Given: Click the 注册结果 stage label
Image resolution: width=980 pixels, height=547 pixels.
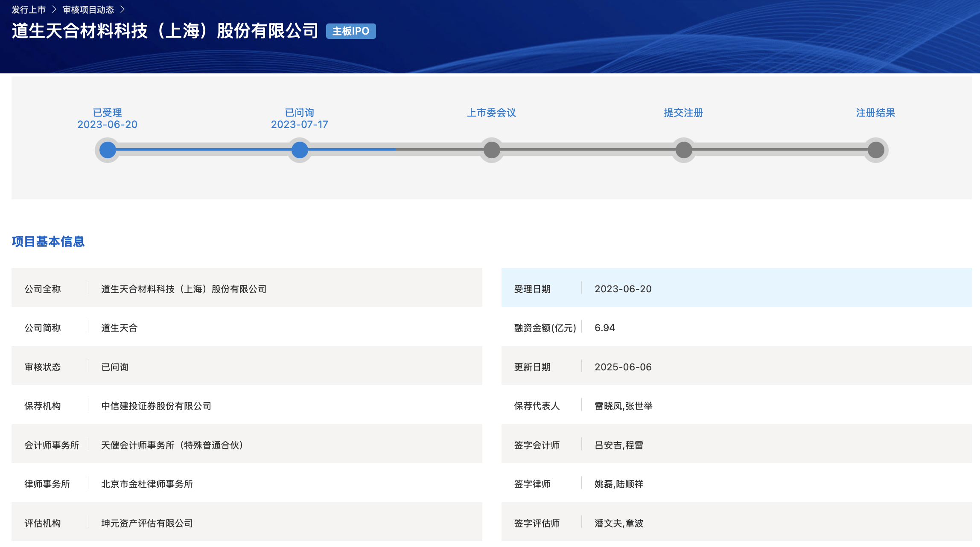Looking at the screenshot, I should point(875,113).
